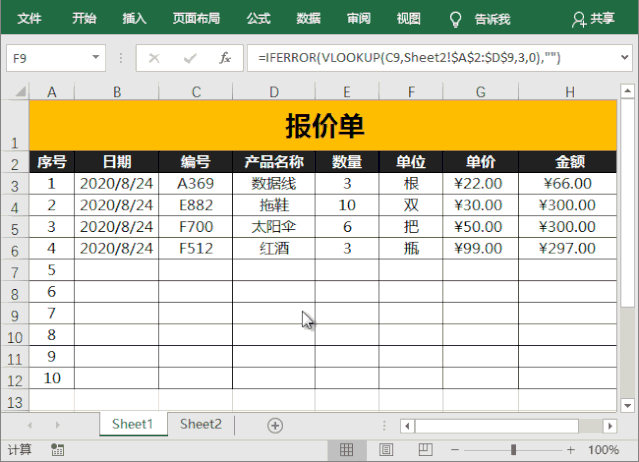
Task: Select column D header
Action: pyautogui.click(x=273, y=92)
